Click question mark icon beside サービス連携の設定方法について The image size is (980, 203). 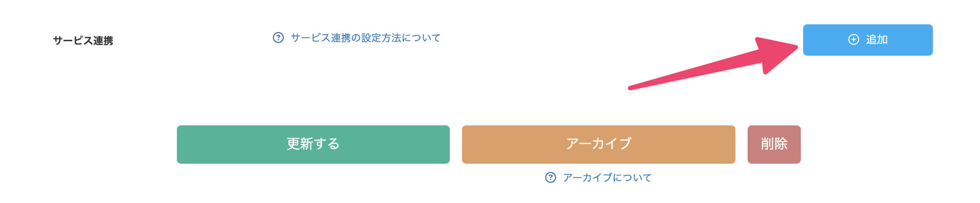coord(278,37)
